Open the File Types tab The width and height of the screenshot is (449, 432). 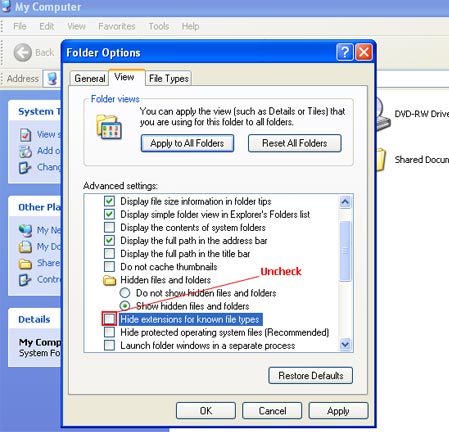point(169,78)
